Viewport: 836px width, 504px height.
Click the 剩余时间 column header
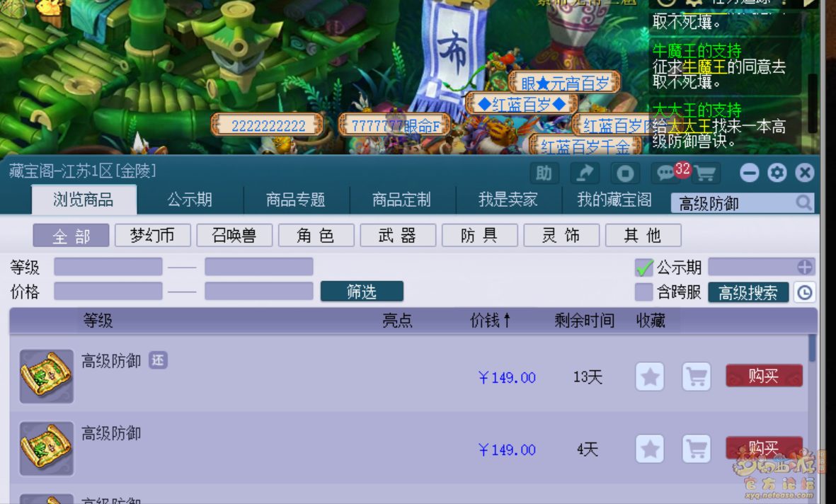click(584, 321)
